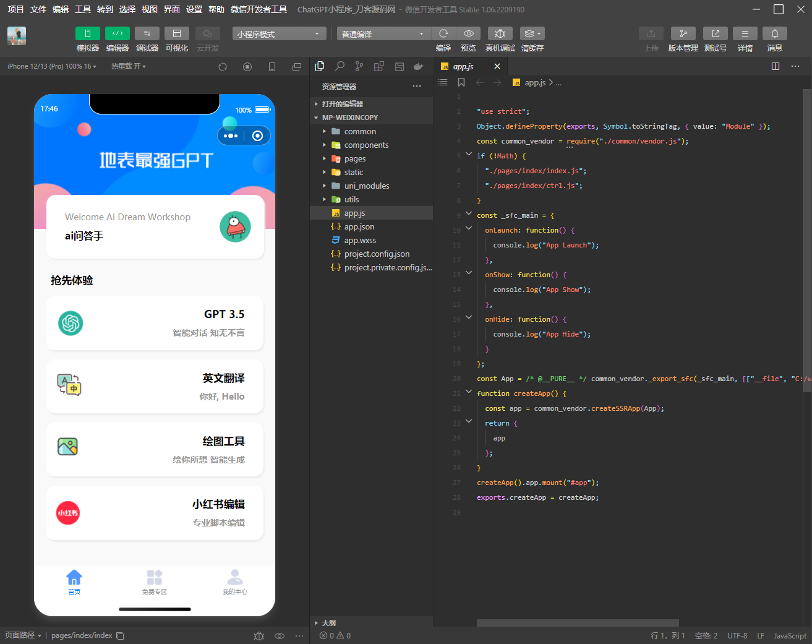The width and height of the screenshot is (812, 644).
Task: Toggle the bug debug icon in status bar
Action: coord(259,635)
